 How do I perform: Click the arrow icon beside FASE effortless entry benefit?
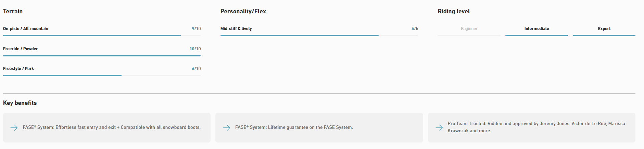14,128
